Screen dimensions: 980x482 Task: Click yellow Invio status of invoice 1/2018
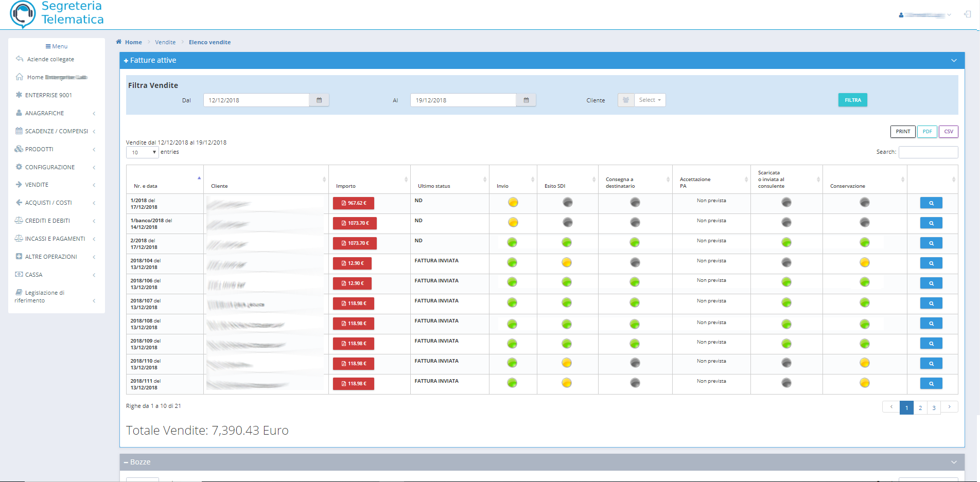pos(513,202)
